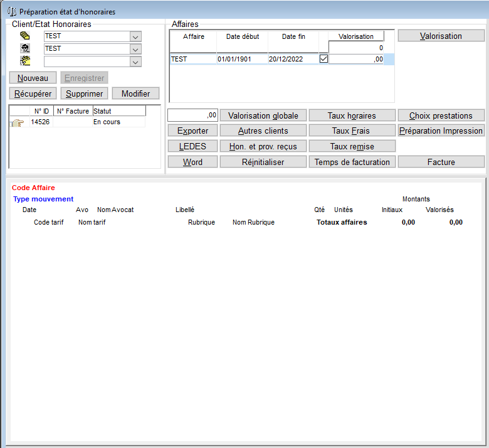Open the Taux horaires settings

[x=352, y=115]
